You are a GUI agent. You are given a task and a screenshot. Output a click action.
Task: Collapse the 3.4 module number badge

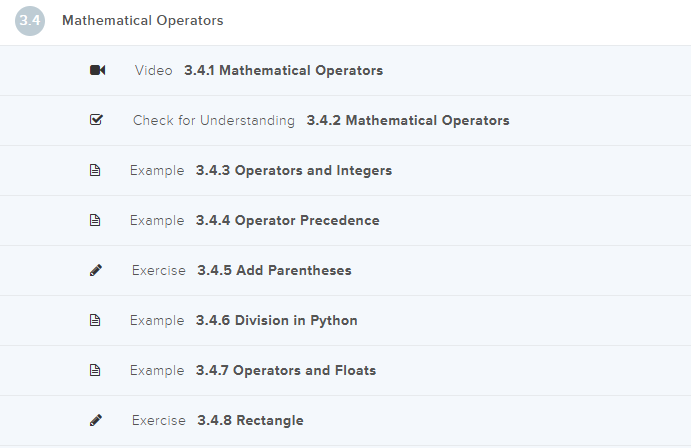pyautogui.click(x=30, y=21)
